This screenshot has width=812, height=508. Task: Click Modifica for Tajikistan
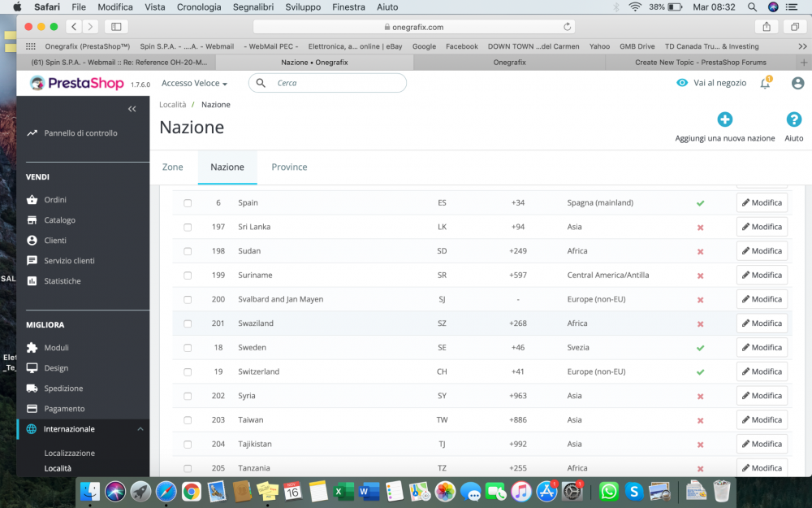point(762,445)
